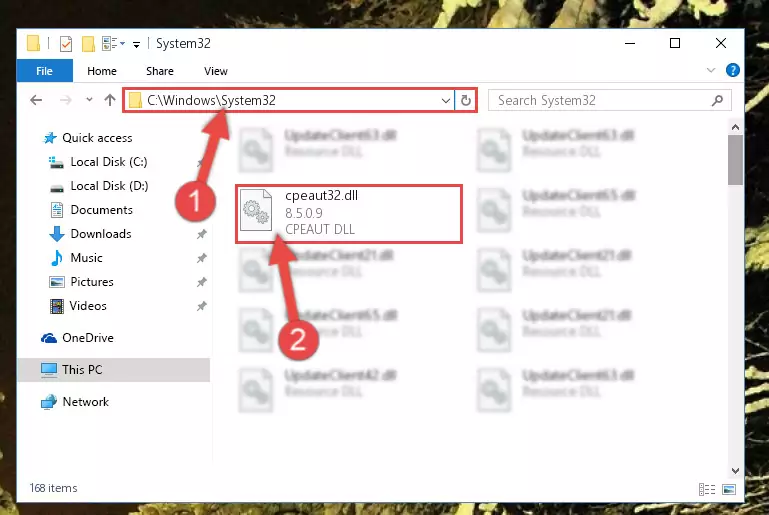The height and width of the screenshot is (515, 769).
Task: Click the CPEAUT DLL description text
Action: (x=320, y=230)
